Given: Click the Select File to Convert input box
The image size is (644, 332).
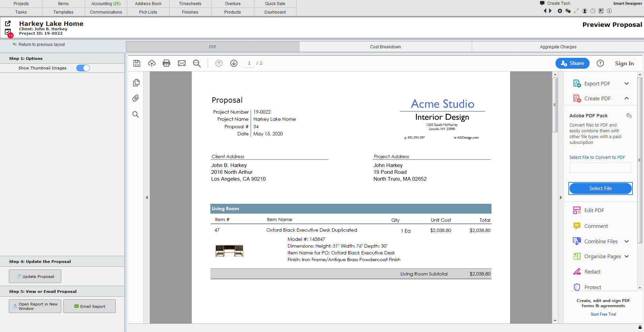Looking at the screenshot, I should (600, 168).
